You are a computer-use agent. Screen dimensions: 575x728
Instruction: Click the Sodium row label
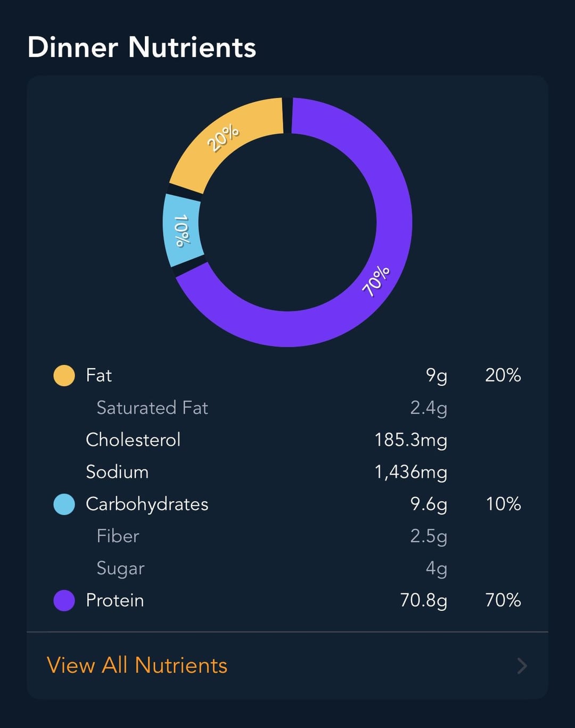[x=117, y=472]
